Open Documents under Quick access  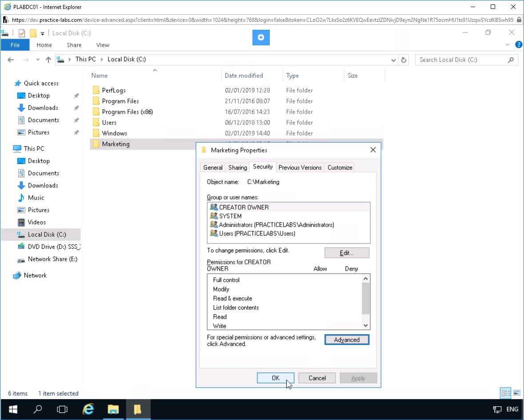(x=44, y=120)
